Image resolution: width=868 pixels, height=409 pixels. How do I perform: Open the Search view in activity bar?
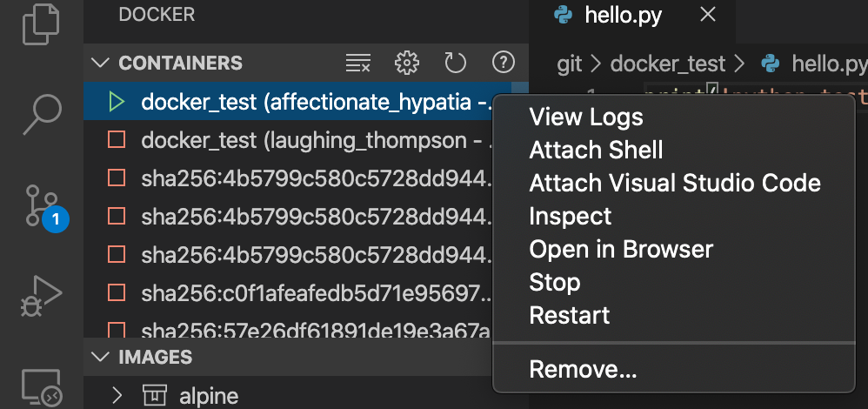(42, 115)
